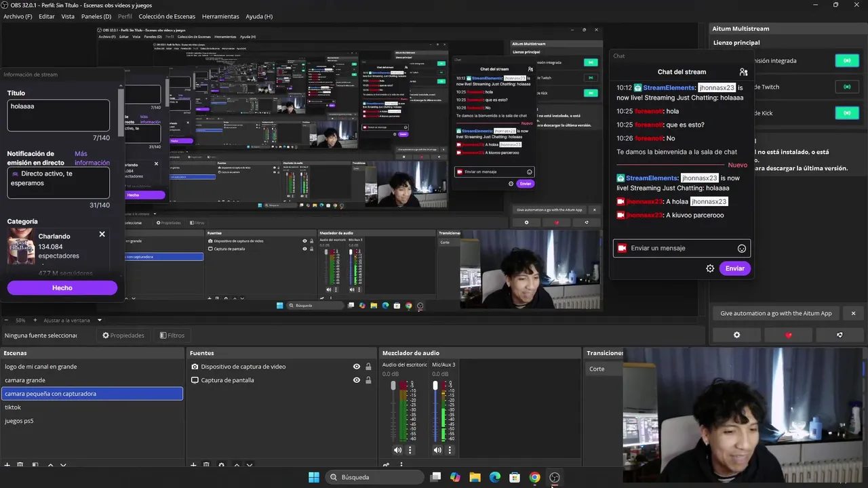Toggle lock on Captura de pantalla source
The height and width of the screenshot is (488, 868).
click(x=368, y=380)
